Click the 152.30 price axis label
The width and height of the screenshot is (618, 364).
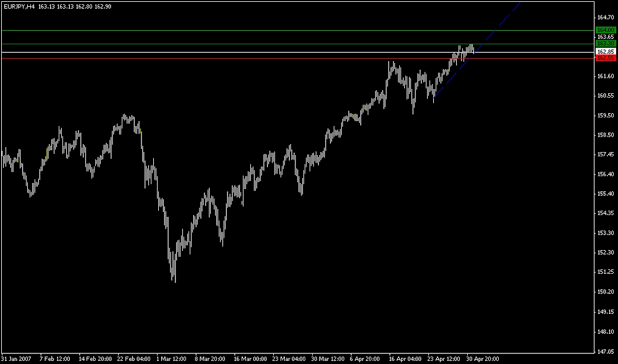coord(606,253)
